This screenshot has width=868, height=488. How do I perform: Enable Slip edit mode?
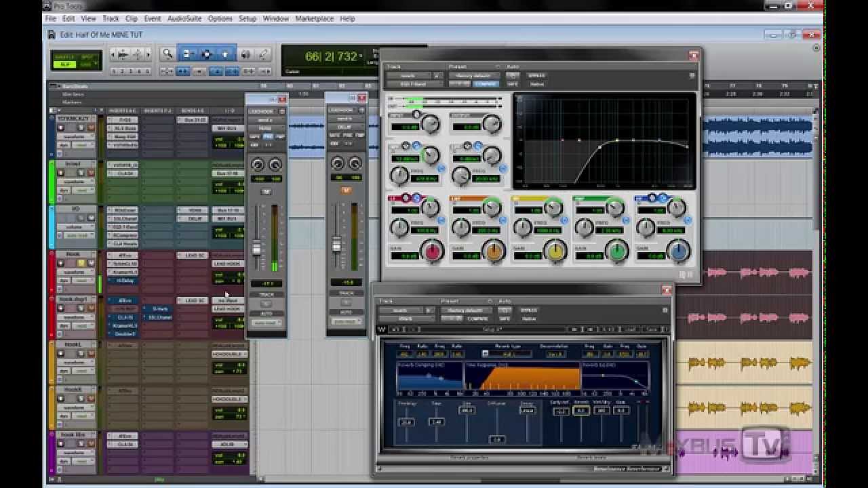pyautogui.click(x=65, y=64)
